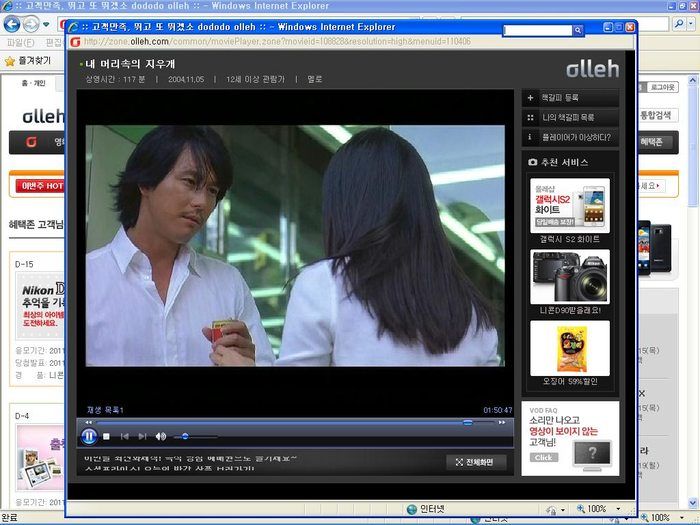This screenshot has width=700, height=525.
Task: Move the playback seek bar handle
Action: pyautogui.click(x=467, y=422)
